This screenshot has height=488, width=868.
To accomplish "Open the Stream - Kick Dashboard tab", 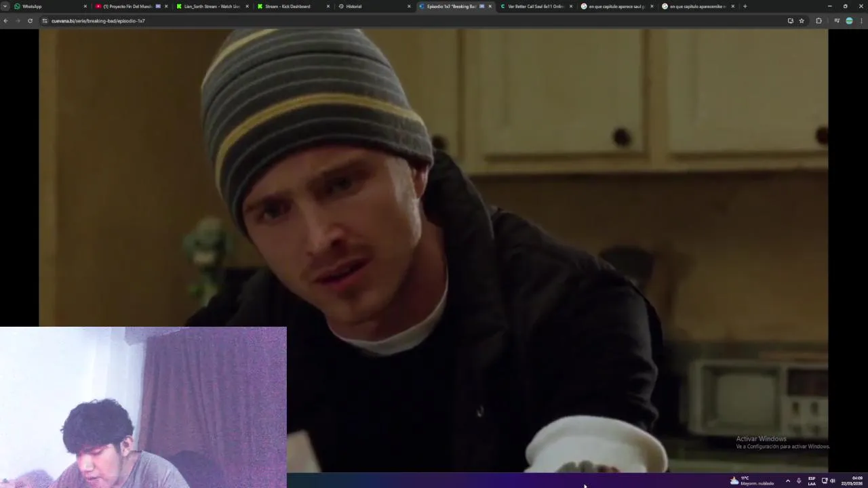I will pos(292,6).
